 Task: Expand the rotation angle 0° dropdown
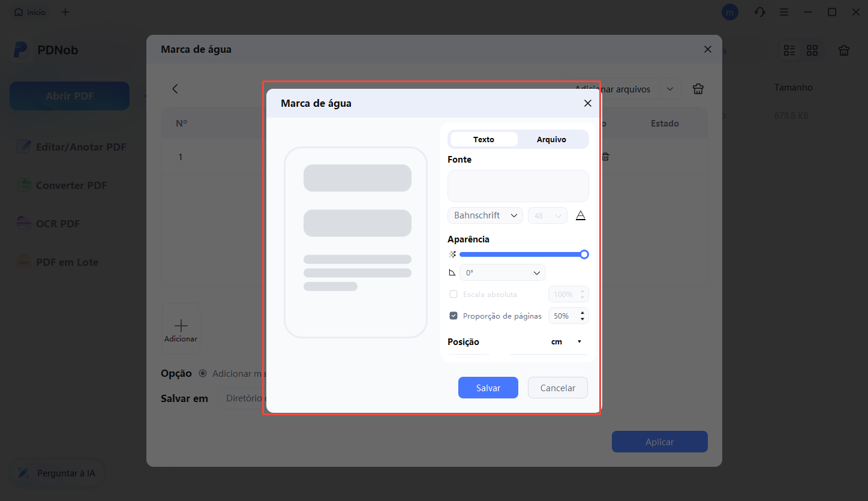point(502,272)
